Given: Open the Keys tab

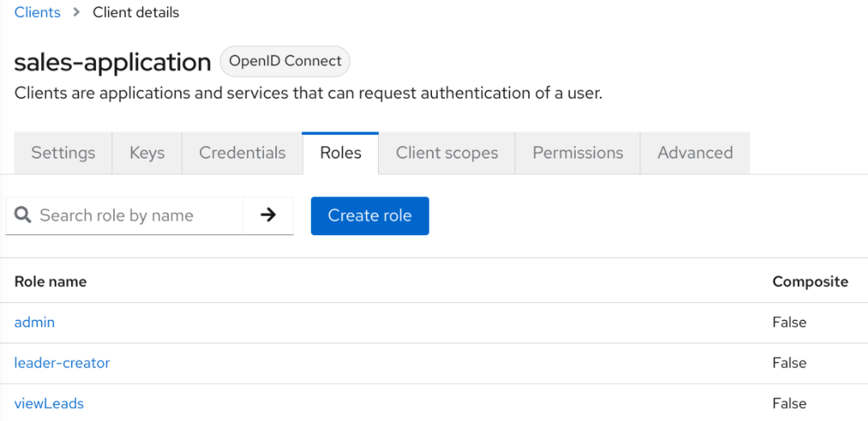Looking at the screenshot, I should tap(147, 153).
